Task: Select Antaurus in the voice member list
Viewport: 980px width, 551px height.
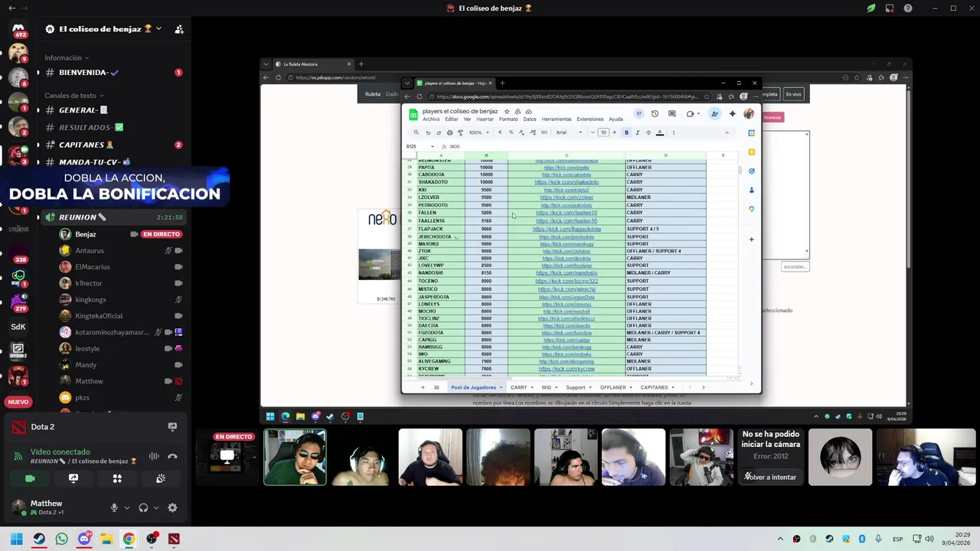Action: coord(120,250)
